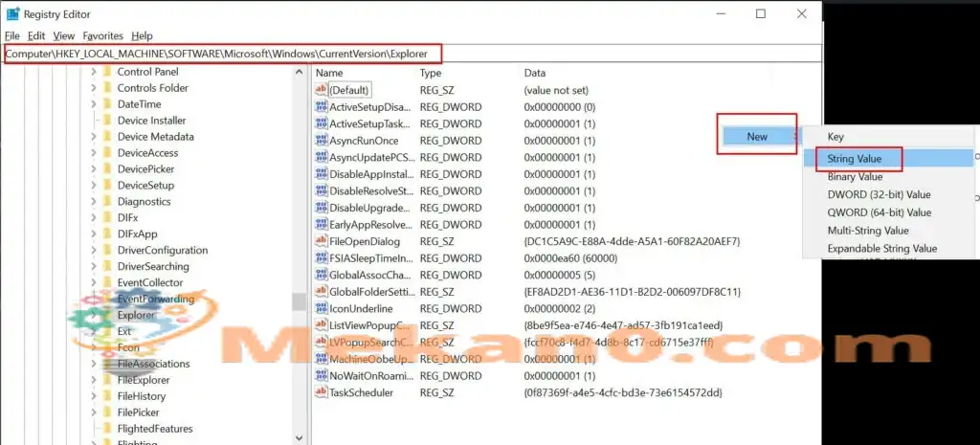This screenshot has height=445, width=980.
Task: Click the TaskScheduler string icon
Action: point(322,393)
